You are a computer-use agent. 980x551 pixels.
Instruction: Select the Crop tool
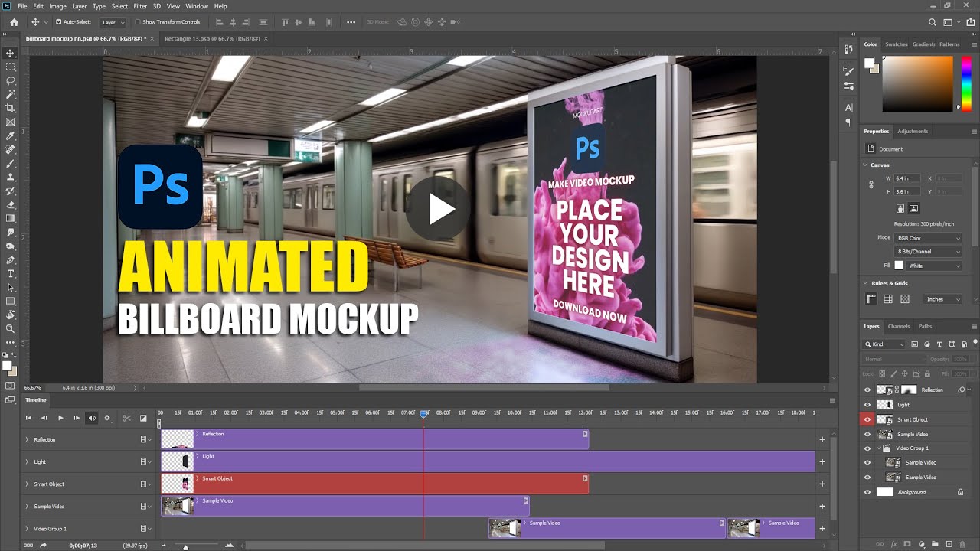point(11,108)
